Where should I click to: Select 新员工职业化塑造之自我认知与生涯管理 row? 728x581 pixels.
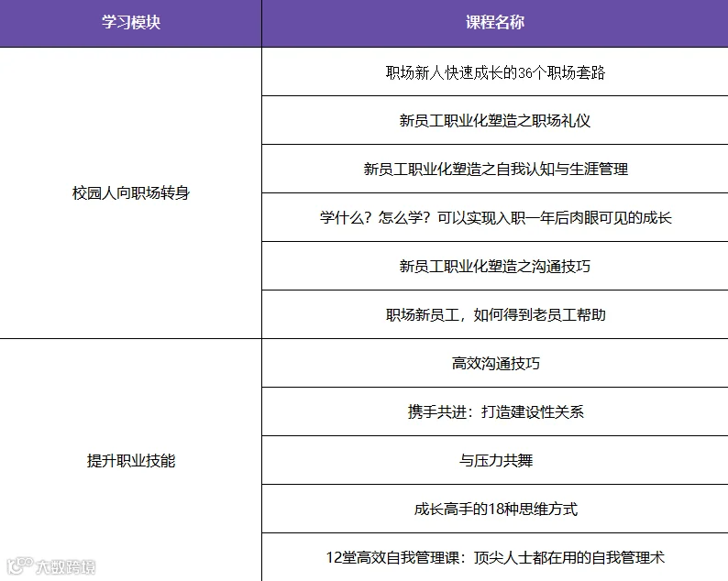(495, 169)
